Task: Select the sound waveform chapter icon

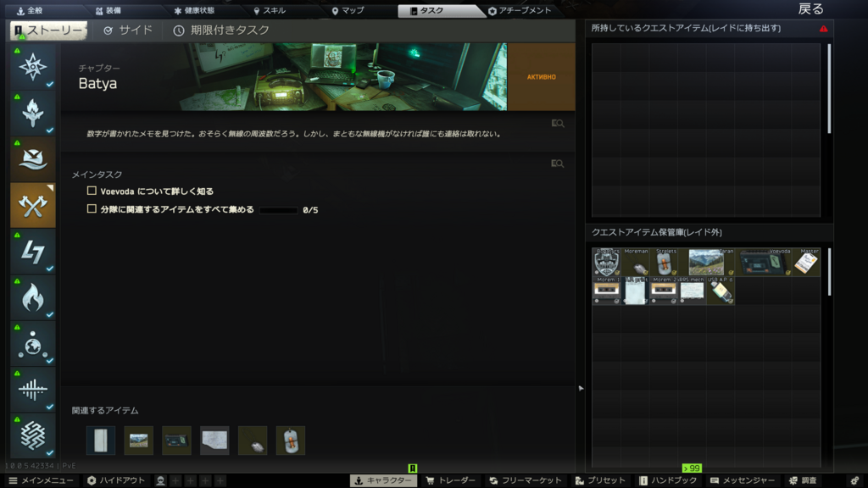Action: (33, 389)
